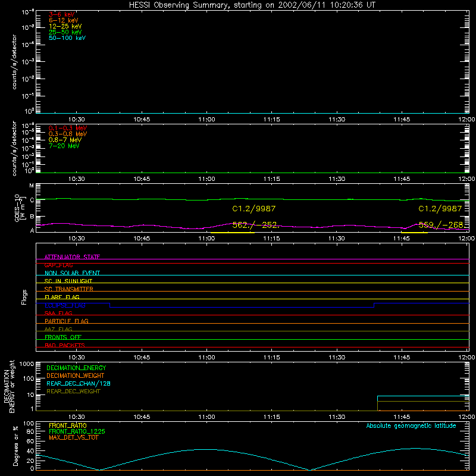Click the 0.3-0.8 MeV legend label
Screen dimensions: 476x476
coord(68,134)
